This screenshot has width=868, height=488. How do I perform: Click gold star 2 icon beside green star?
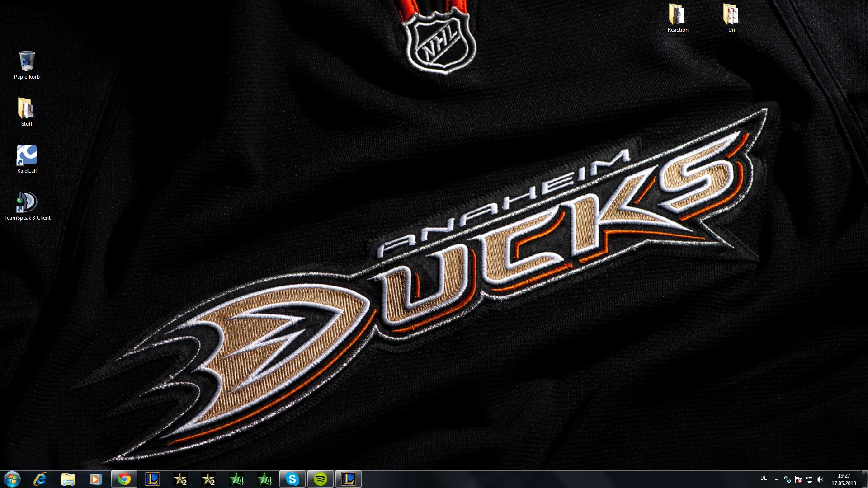click(208, 479)
